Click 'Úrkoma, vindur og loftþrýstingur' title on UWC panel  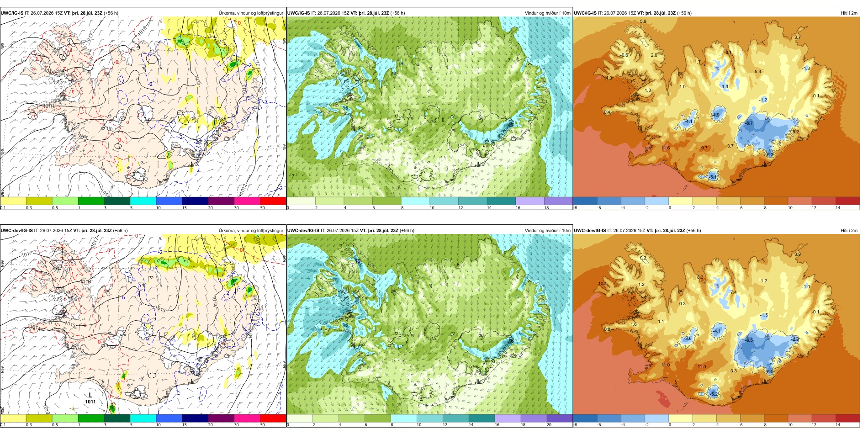click(x=251, y=13)
